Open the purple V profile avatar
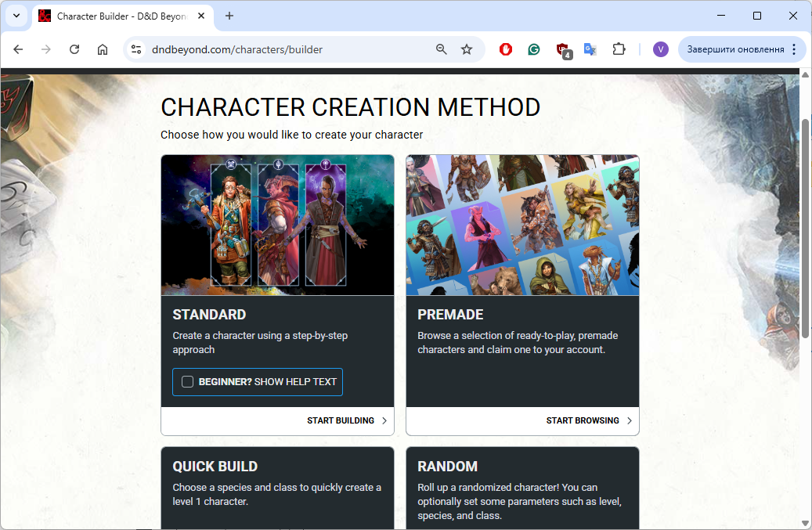Viewport: 812px width, 530px height. coord(661,49)
